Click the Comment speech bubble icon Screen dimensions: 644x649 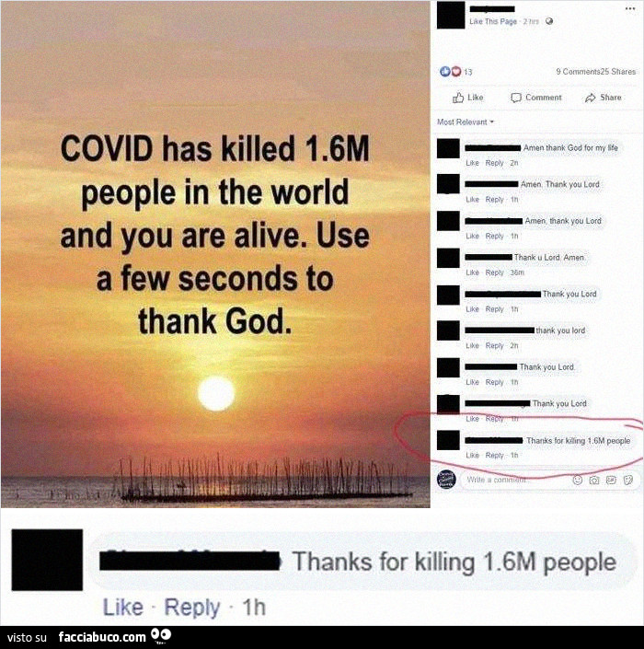[x=515, y=98]
